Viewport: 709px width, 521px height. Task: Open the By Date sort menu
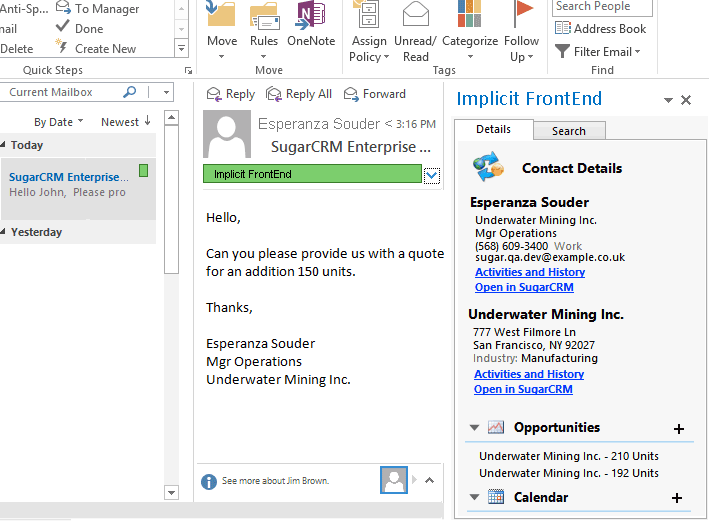[x=59, y=122]
